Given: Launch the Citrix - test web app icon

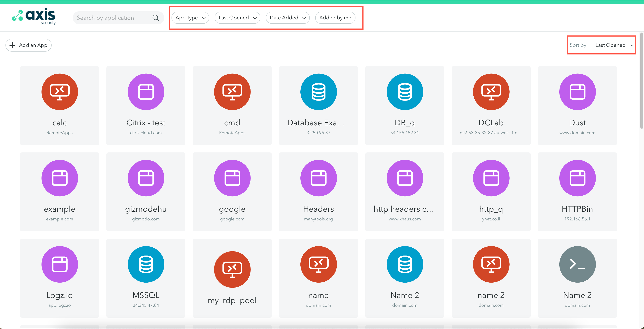Looking at the screenshot, I should 146,92.
